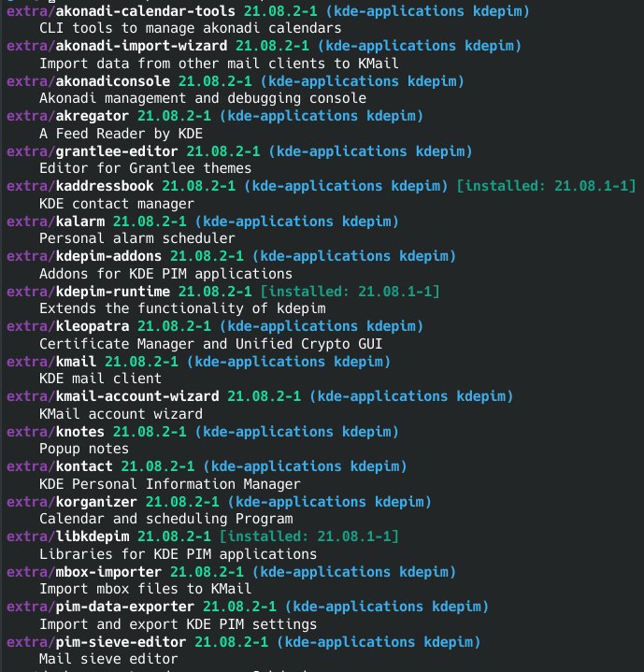Click the akonadi-import-wizard package name
Screen dimensions: 644x672
[141, 46]
